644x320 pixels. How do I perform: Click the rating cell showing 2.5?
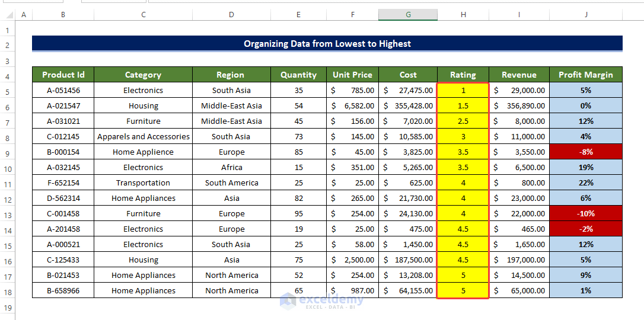pyautogui.click(x=463, y=121)
